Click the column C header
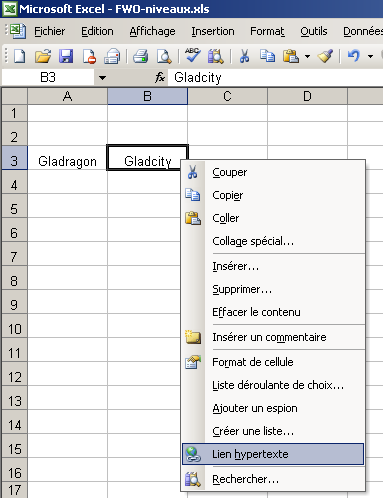This screenshot has height=498, width=383. [x=227, y=96]
